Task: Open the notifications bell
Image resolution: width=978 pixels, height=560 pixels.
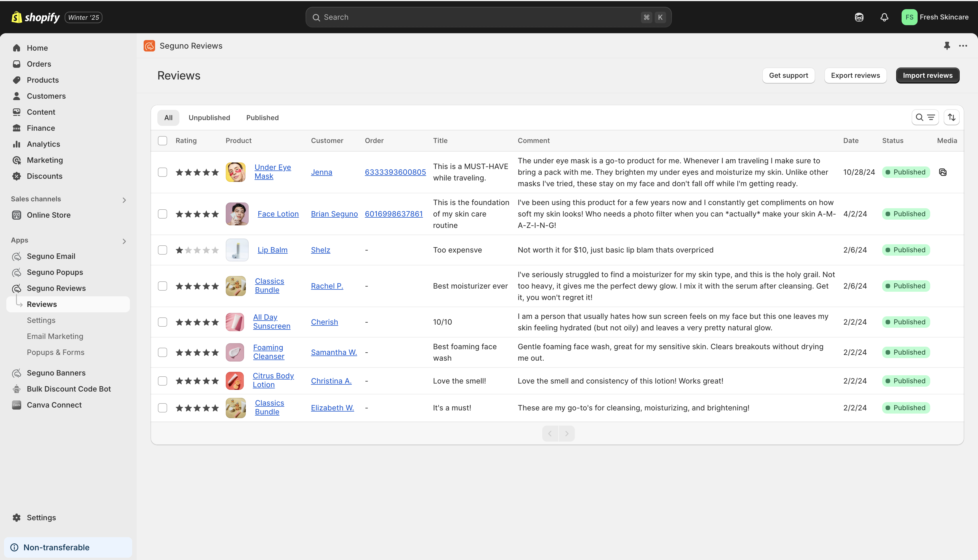Action: click(884, 17)
